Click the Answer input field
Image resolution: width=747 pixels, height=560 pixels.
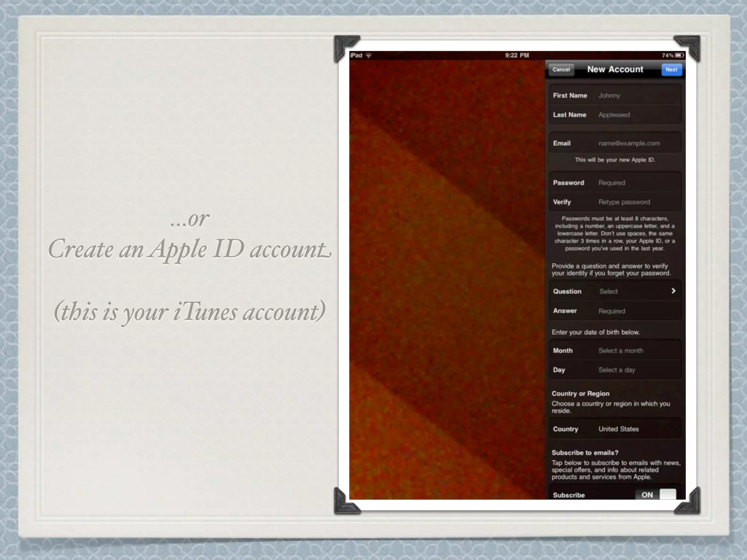(615, 311)
